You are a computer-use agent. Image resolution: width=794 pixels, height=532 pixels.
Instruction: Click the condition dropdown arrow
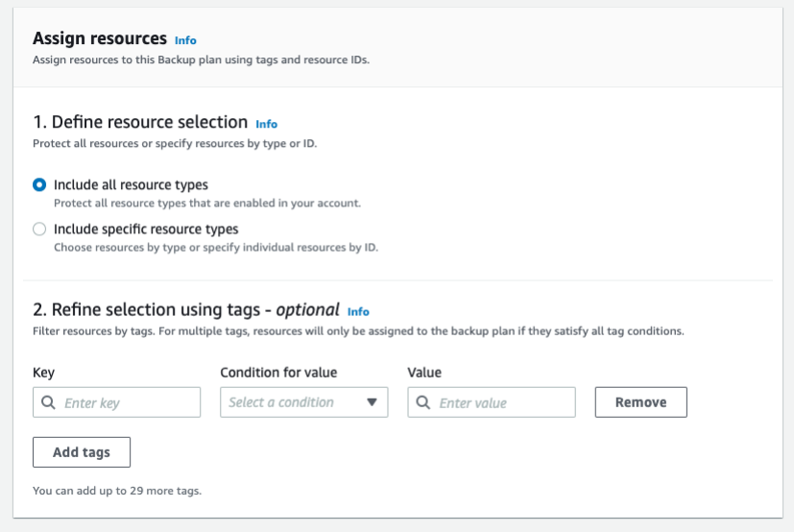click(373, 402)
